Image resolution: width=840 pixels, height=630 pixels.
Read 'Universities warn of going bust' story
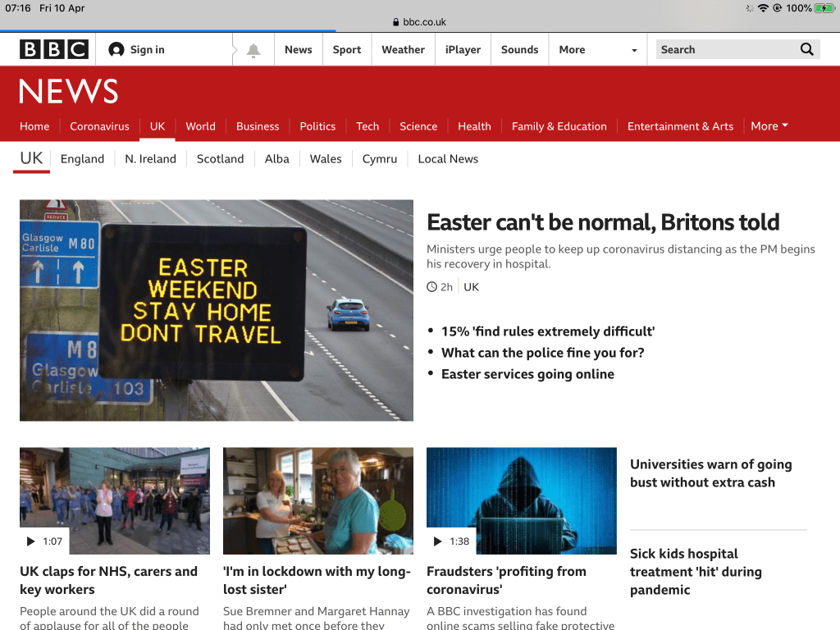[x=710, y=473]
